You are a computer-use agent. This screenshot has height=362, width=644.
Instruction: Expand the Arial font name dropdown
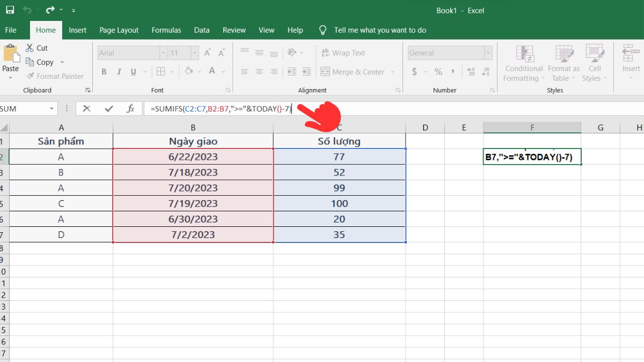[163, 53]
